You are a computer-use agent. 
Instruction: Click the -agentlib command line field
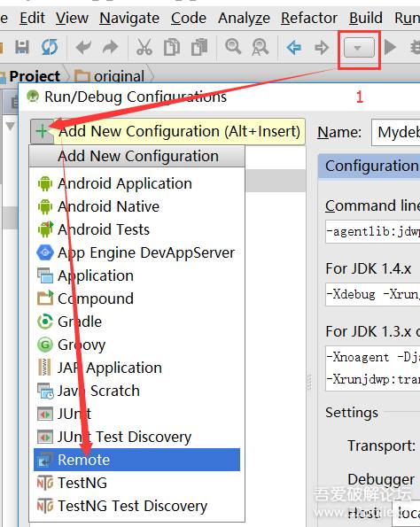pos(372,231)
